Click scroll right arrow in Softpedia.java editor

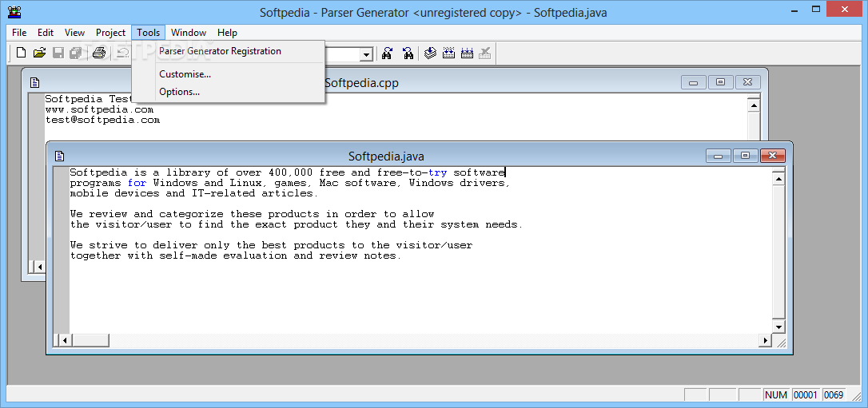click(766, 341)
